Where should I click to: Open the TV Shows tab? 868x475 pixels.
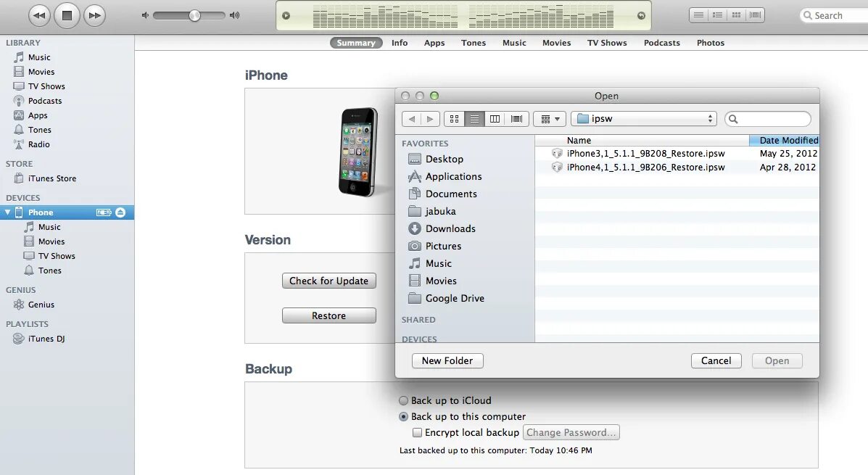pos(607,43)
